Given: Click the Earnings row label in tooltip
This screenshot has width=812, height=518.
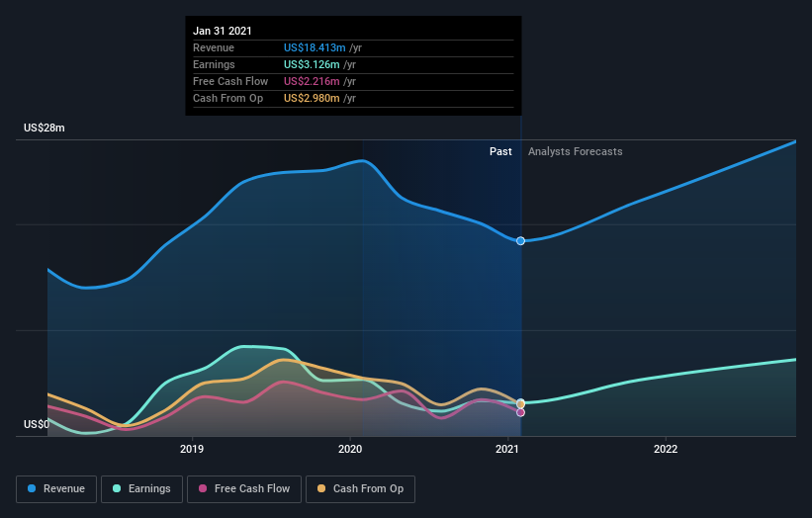Looking at the screenshot, I should coord(214,64).
